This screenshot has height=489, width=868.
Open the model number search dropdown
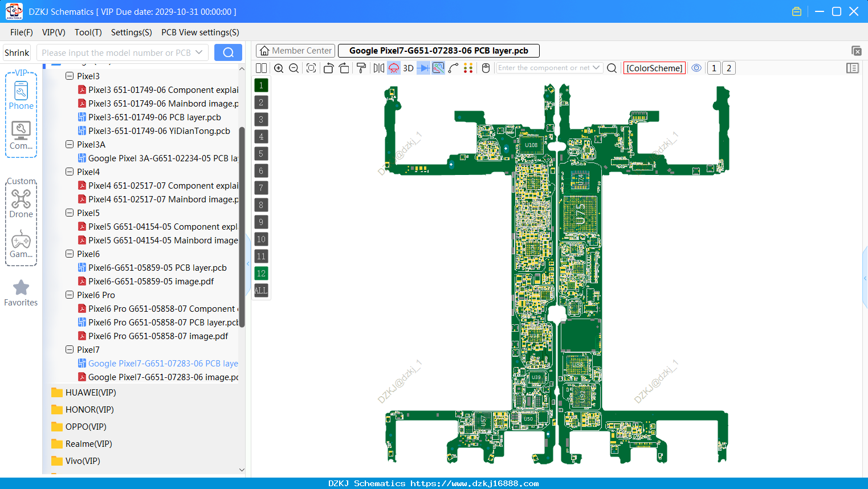click(x=199, y=52)
